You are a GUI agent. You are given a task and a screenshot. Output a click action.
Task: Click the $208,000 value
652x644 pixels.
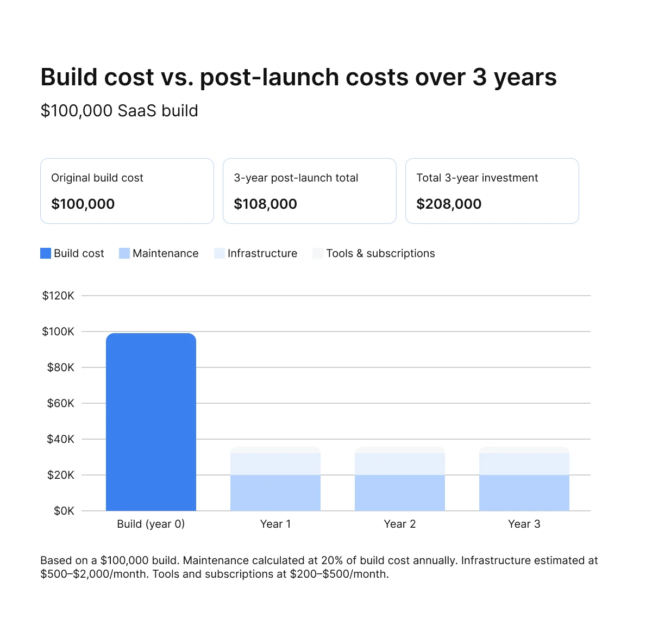[x=449, y=204]
